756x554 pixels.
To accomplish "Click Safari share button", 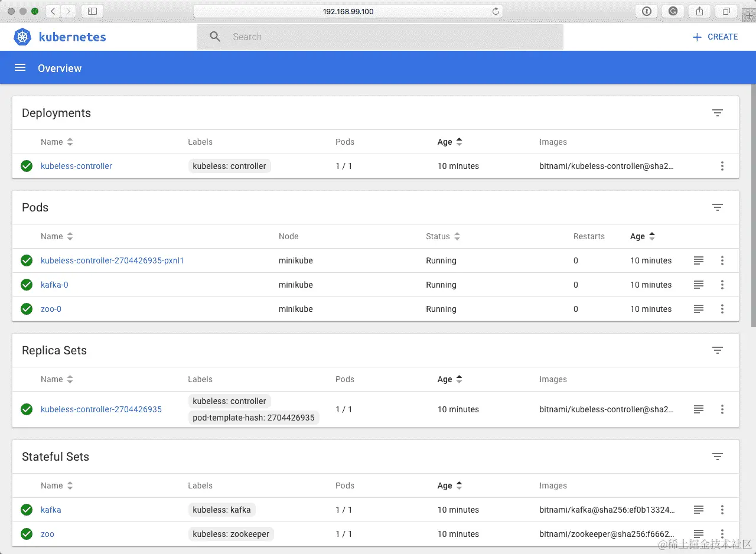I will (700, 11).
